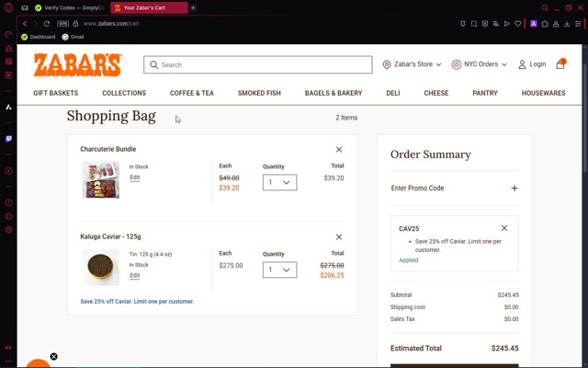Image resolution: width=588 pixels, height=368 pixels.
Task: Open the Collections menu
Action: pyautogui.click(x=124, y=93)
